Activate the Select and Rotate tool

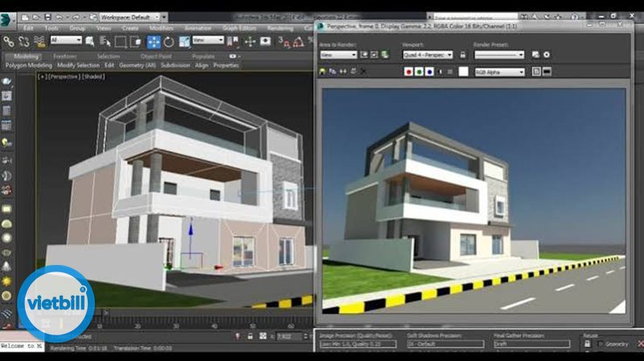coord(169,42)
